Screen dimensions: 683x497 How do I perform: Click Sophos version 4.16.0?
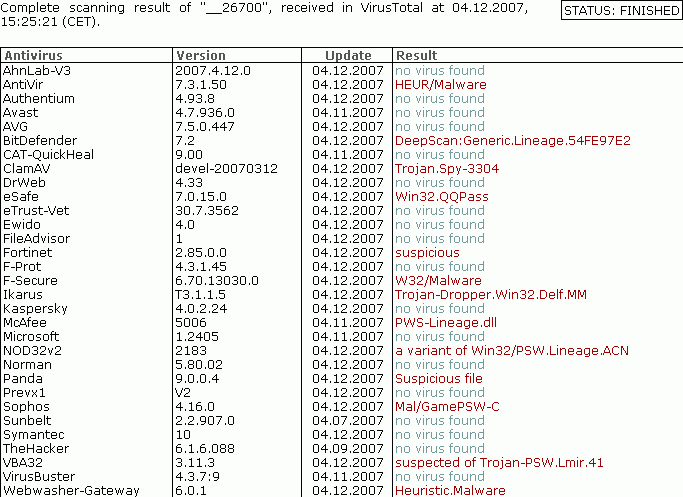tap(195, 406)
